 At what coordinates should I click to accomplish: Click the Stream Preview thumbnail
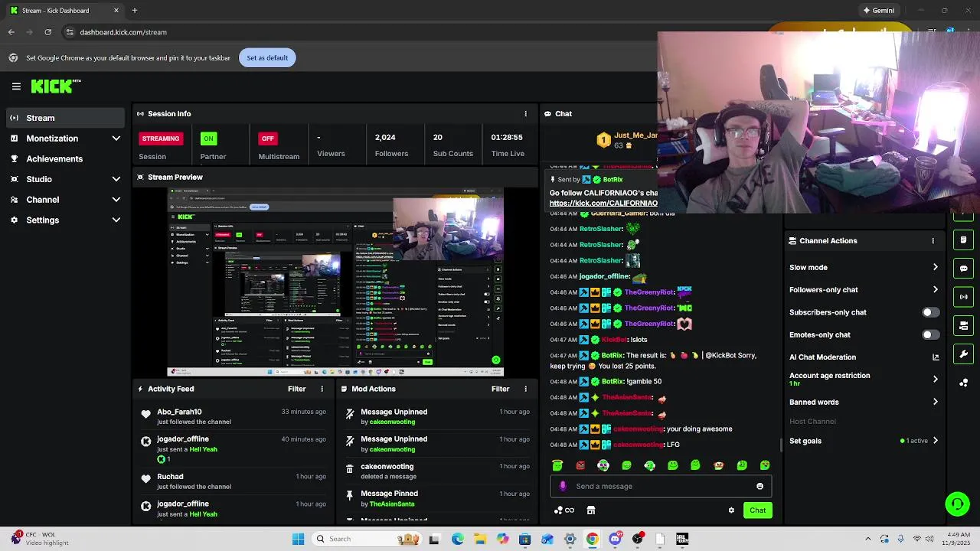[335, 282]
